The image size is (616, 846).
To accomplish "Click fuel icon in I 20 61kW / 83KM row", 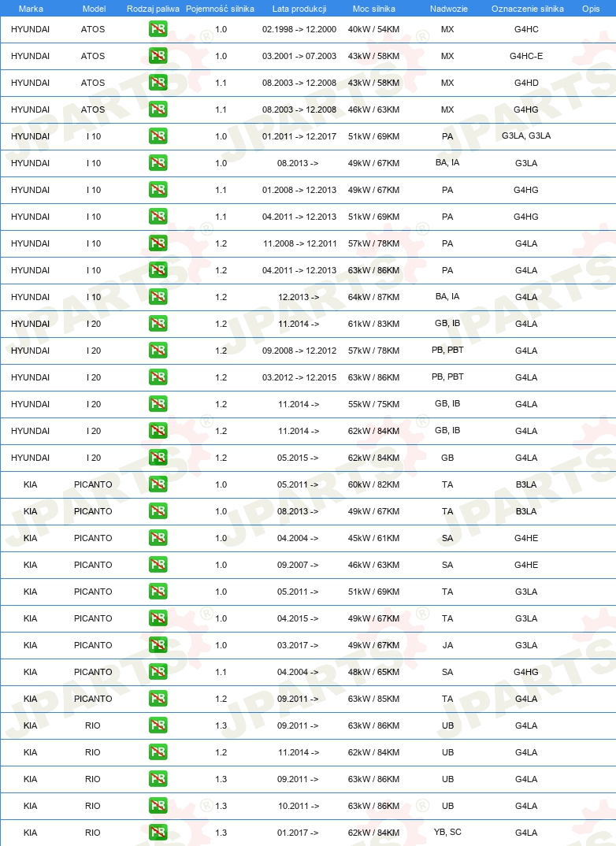I will (158, 324).
